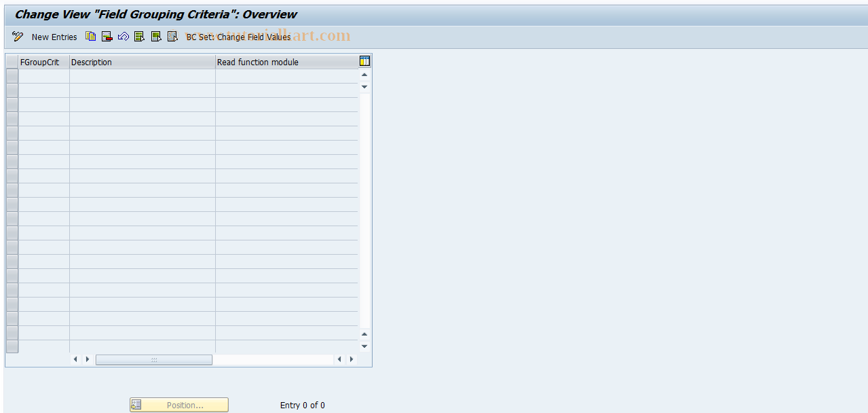Open table column configuration icon
Image resolution: width=868 pixels, height=413 pixels.
[x=365, y=61]
